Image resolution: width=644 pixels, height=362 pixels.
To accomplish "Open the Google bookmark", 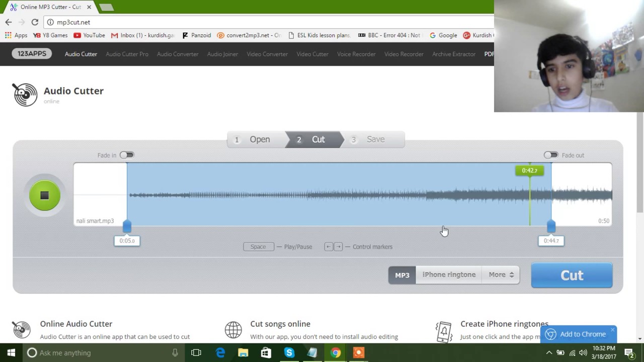I will pos(443,35).
